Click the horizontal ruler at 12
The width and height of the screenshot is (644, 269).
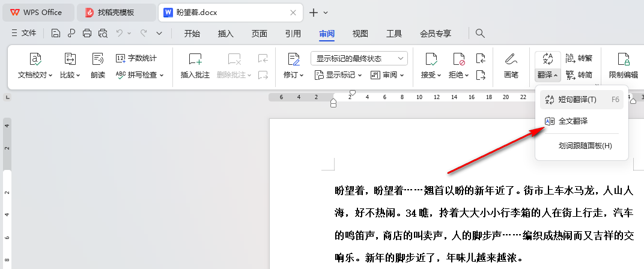[x=437, y=97]
